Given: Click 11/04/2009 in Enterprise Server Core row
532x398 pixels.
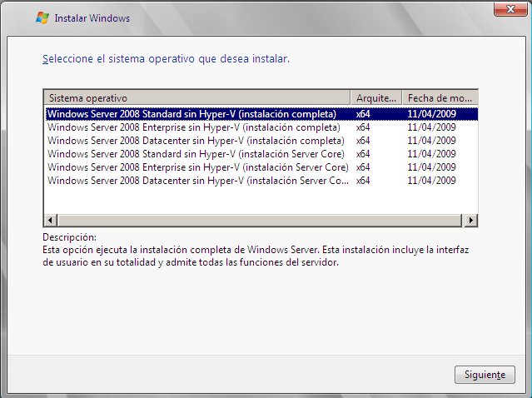Looking at the screenshot, I should coord(431,167).
